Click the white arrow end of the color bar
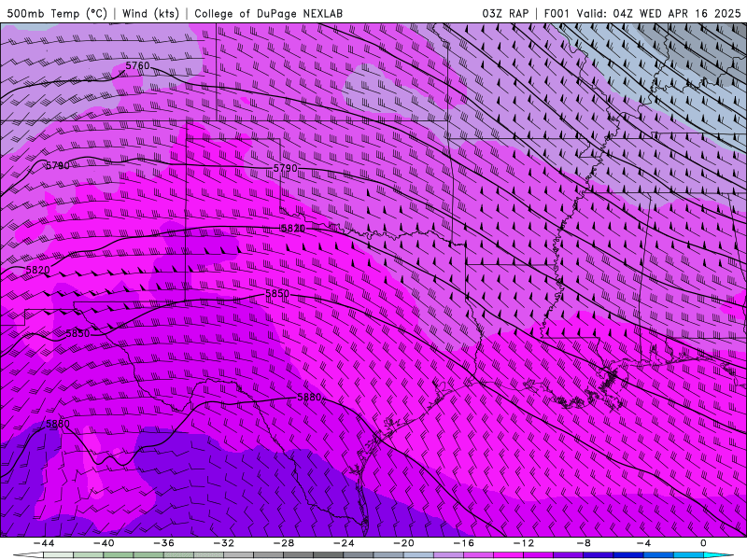The height and width of the screenshot is (560, 747). tap(28, 555)
